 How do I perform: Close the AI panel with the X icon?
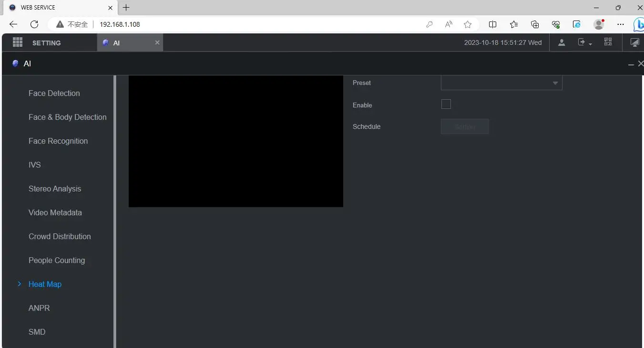(x=641, y=63)
